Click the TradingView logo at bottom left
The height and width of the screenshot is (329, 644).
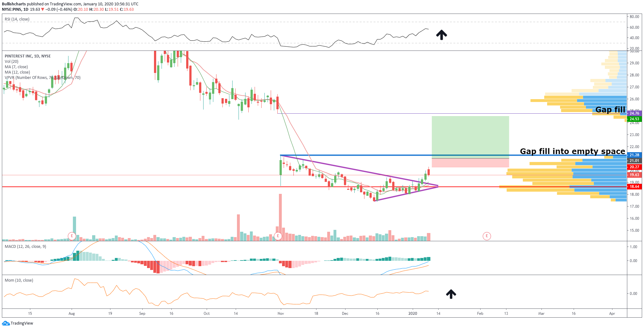click(17, 323)
